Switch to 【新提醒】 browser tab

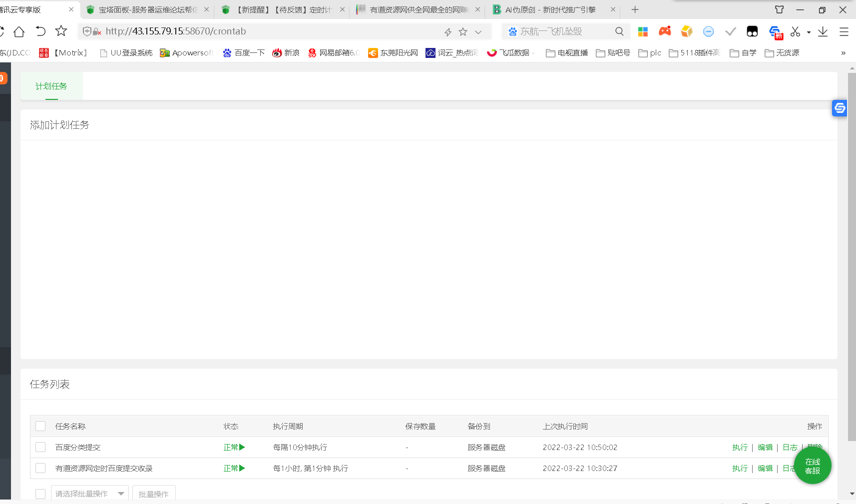(283, 9)
